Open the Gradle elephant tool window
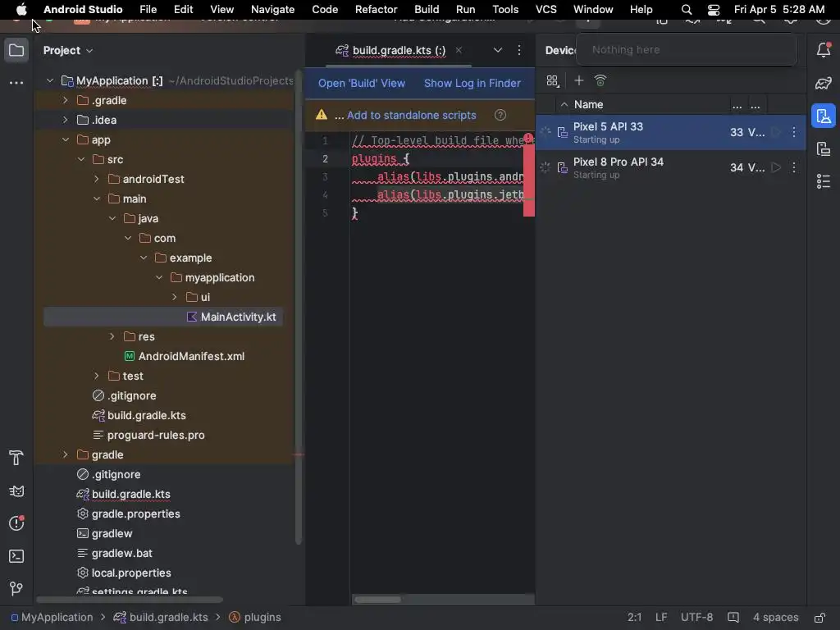The width and height of the screenshot is (840, 630). coord(824,83)
